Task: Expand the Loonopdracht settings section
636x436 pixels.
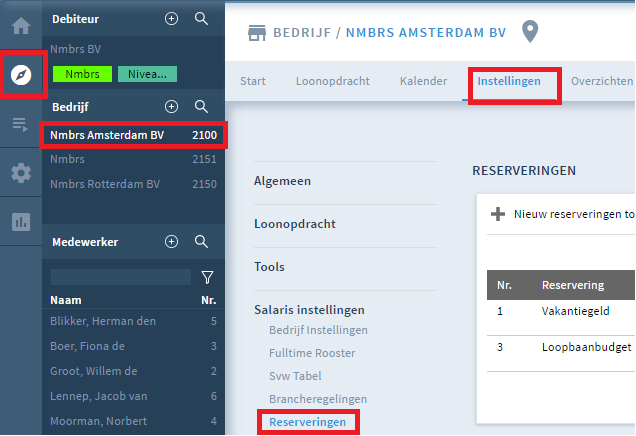Action: (295, 224)
